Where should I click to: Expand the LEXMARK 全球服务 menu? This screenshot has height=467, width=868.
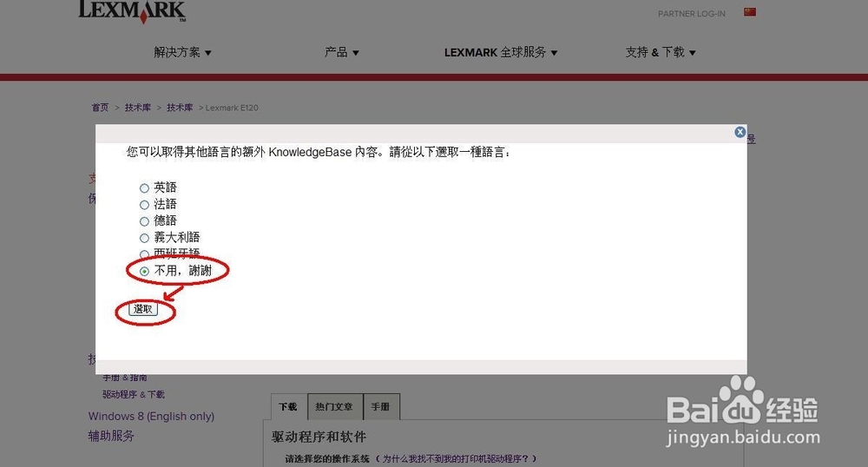[x=501, y=53]
